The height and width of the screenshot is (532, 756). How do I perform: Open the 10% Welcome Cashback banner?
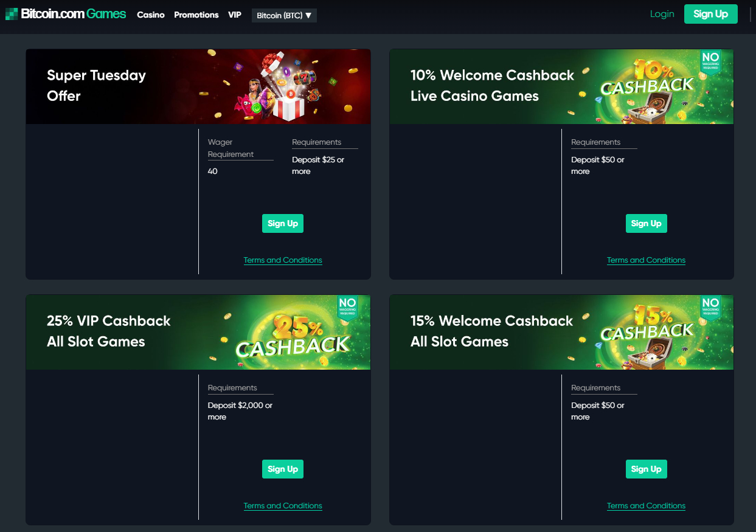click(x=561, y=86)
